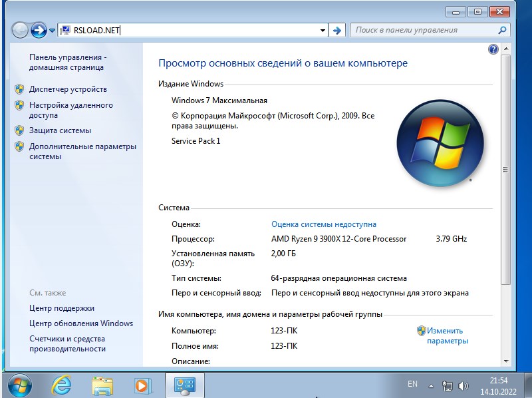The height and width of the screenshot is (398, 532).
Task: Click the vertical scrollbar thumb
Action: [x=506, y=170]
